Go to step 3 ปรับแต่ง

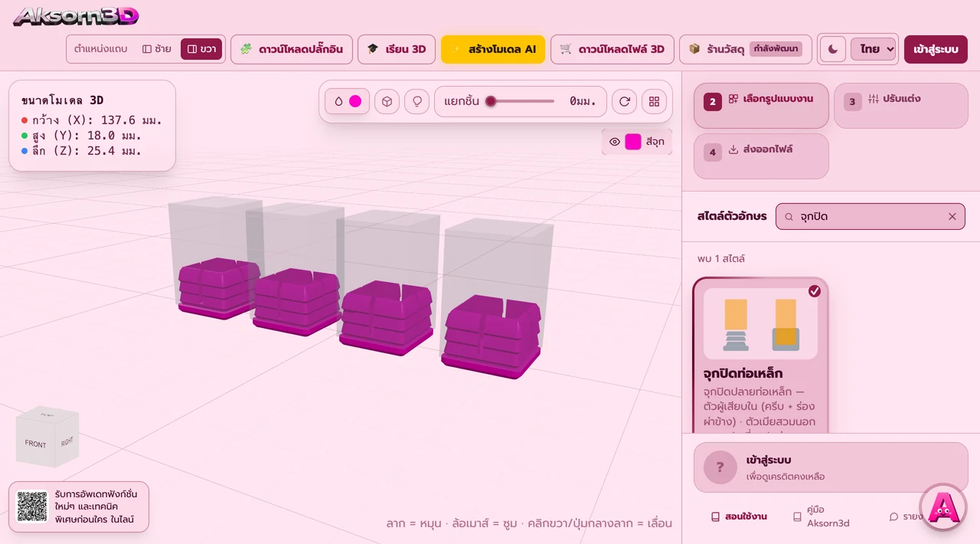pos(901,106)
